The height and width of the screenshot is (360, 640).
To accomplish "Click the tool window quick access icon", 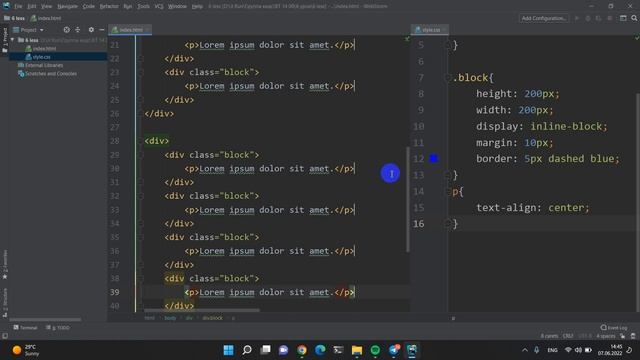I will click(5, 336).
